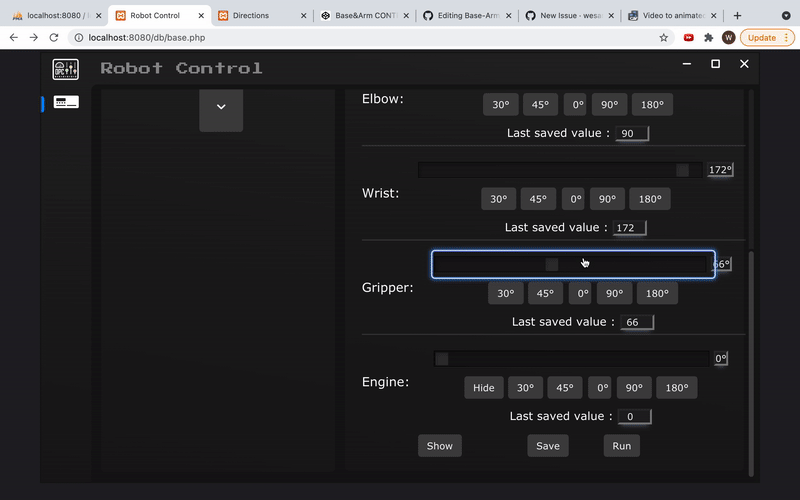Click the Wrist angle slider

560,170
